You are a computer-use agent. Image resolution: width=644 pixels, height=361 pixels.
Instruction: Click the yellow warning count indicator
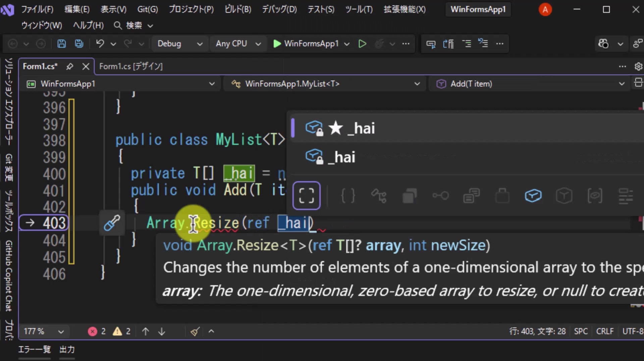point(122,331)
